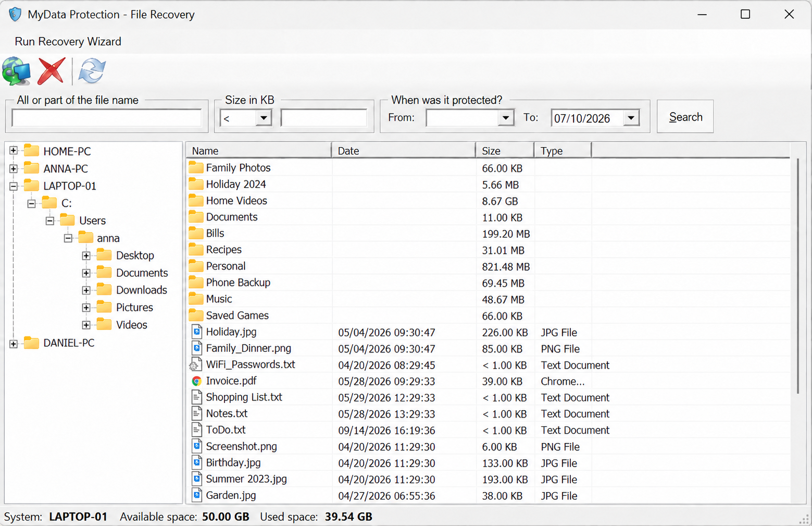The image size is (812, 526).
Task: Click the Size in KB value field
Action: point(324,118)
